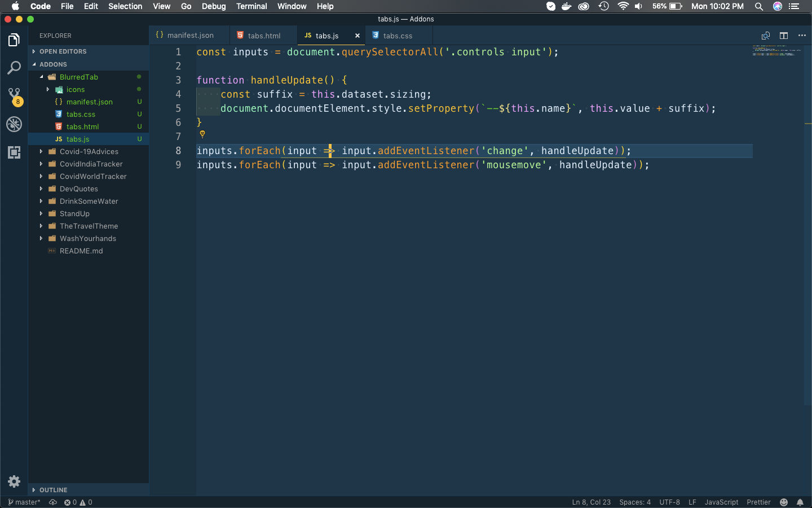Open the Terminal menu
The width and height of the screenshot is (812, 508).
pyautogui.click(x=251, y=6)
